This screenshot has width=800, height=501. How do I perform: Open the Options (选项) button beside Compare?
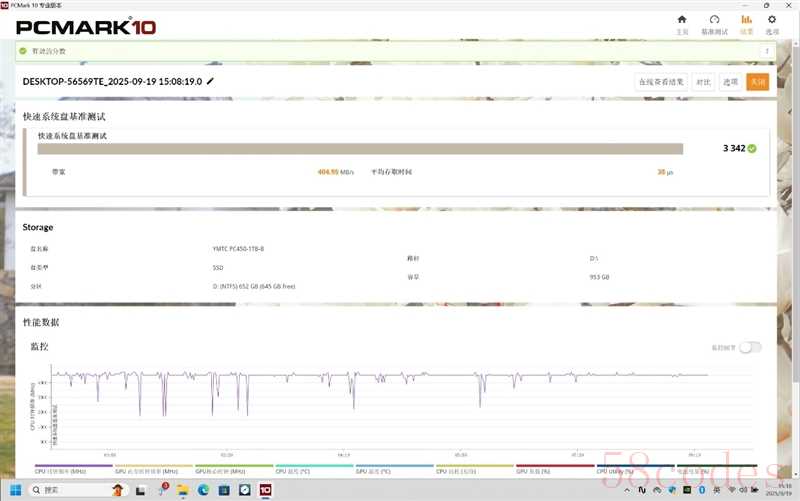tap(731, 82)
